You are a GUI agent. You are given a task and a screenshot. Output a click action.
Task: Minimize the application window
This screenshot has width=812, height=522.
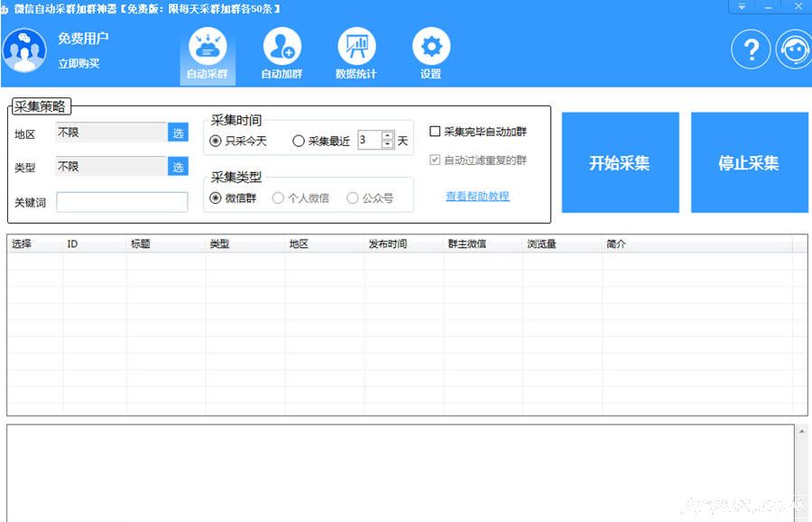[768, 6]
